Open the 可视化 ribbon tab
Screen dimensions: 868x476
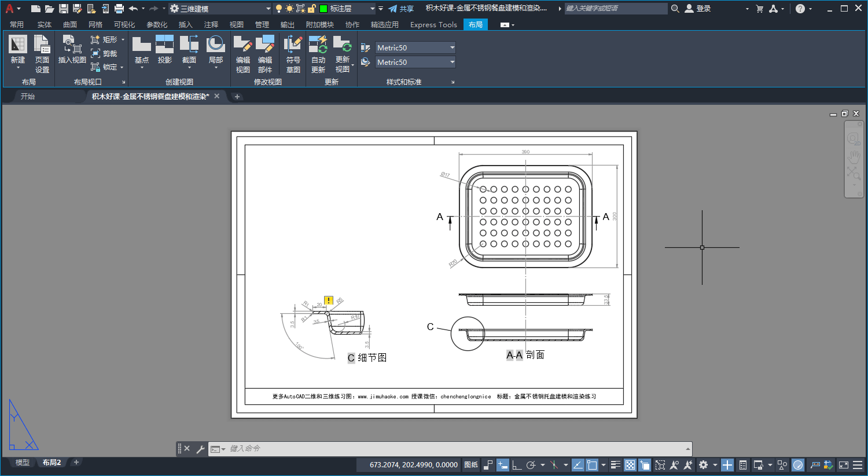tap(124, 24)
